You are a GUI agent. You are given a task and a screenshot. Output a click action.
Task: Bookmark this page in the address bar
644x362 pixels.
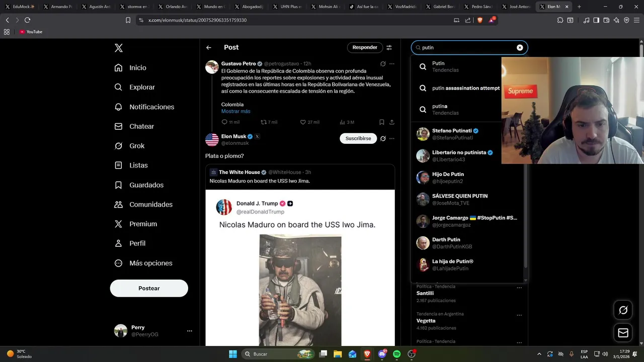pyautogui.click(x=128, y=20)
